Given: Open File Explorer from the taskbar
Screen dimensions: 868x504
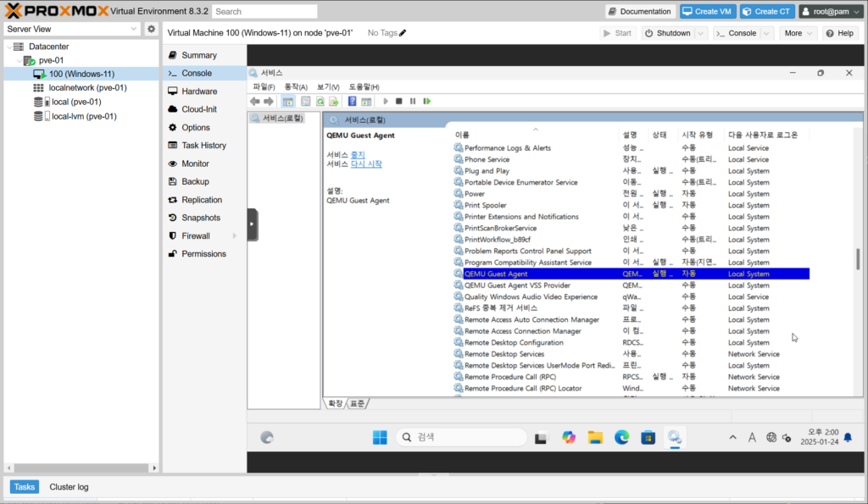Looking at the screenshot, I should [x=596, y=437].
